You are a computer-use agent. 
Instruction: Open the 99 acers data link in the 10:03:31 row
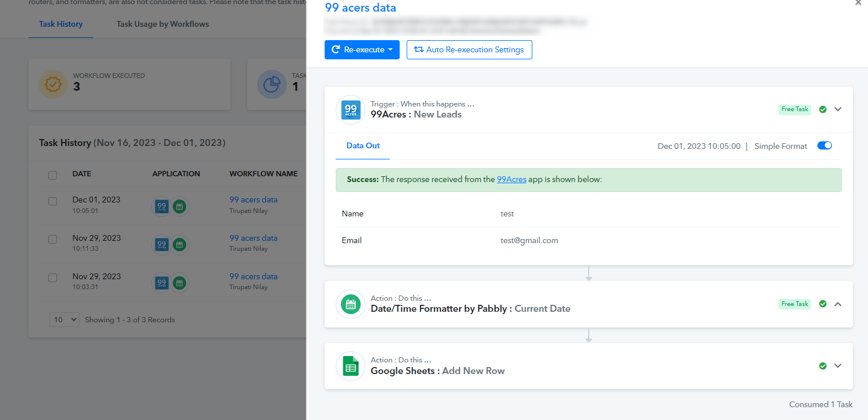pyautogui.click(x=254, y=277)
